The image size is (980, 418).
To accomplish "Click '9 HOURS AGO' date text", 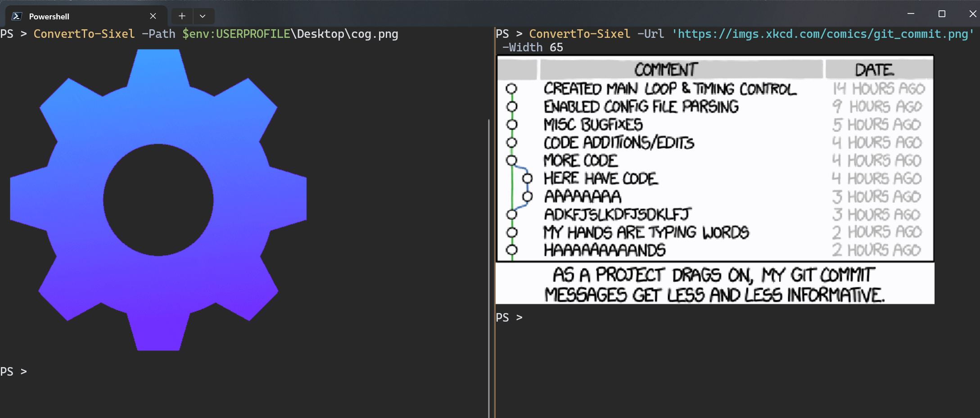I will pyautogui.click(x=877, y=107).
